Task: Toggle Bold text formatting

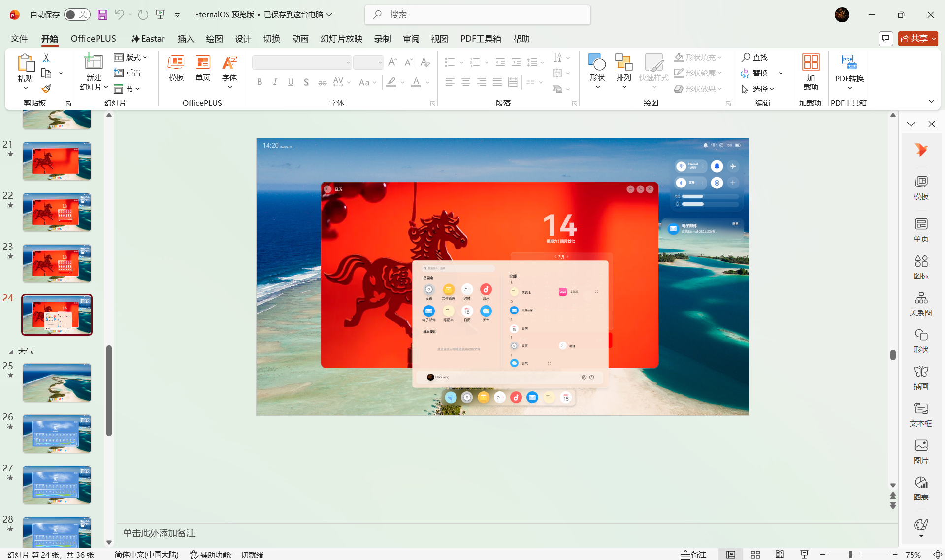Action: pyautogui.click(x=260, y=82)
